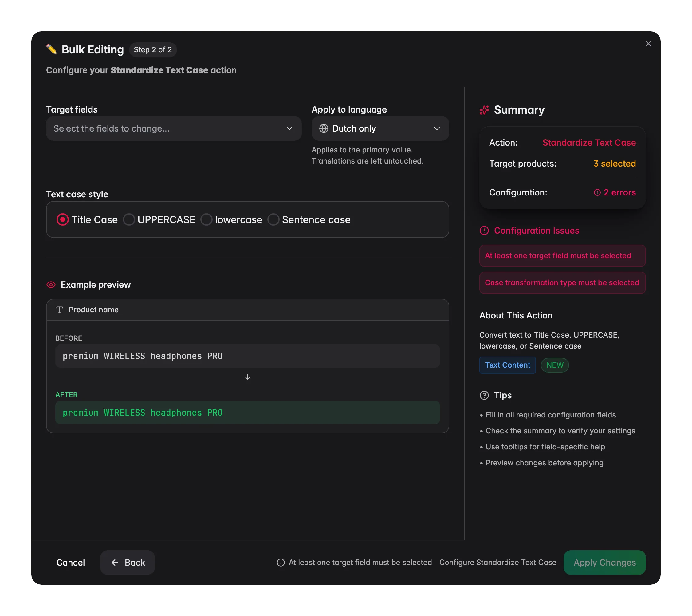This screenshot has height=616, width=692.
Task: Click the BEFORE example text box
Action: click(247, 356)
